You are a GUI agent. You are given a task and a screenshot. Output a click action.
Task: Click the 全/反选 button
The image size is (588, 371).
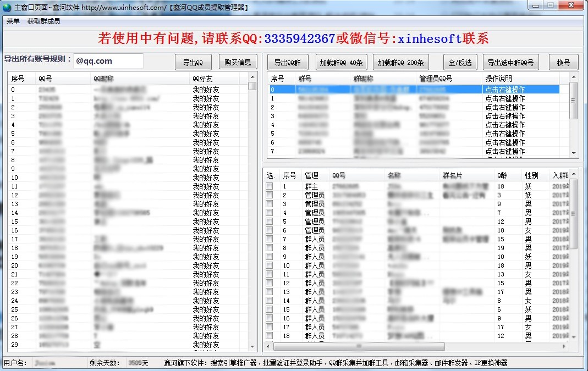[460, 62]
